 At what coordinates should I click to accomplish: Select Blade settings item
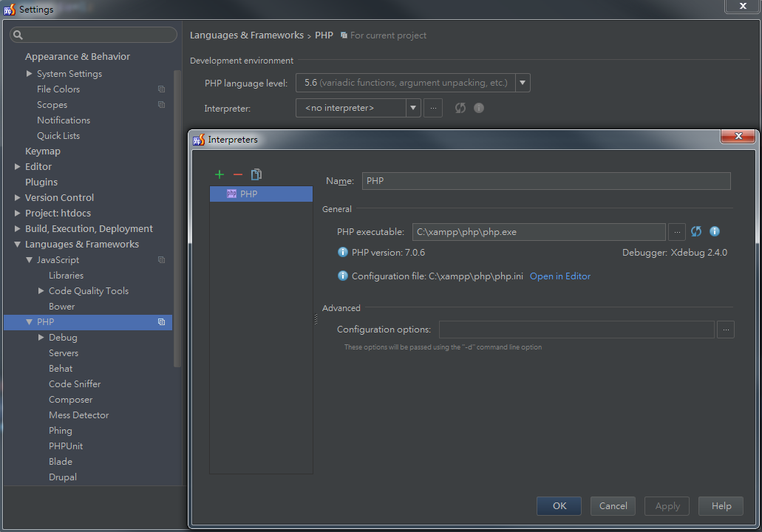pyautogui.click(x=61, y=462)
